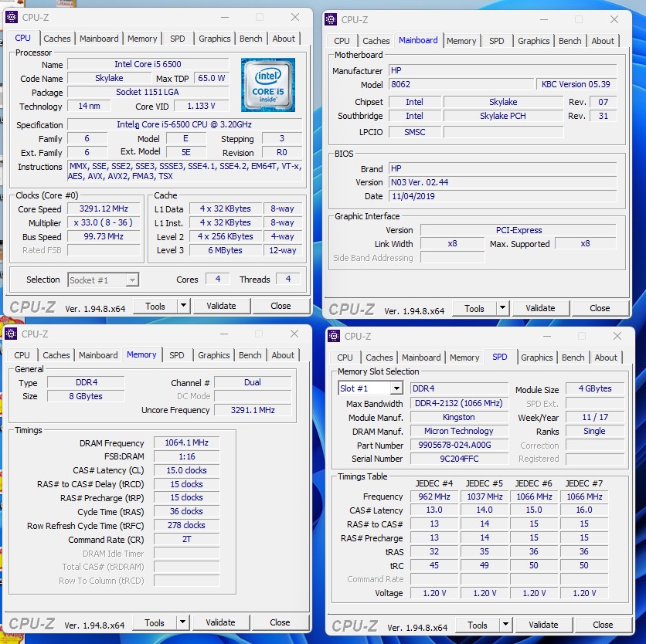Open Bench tab in the Mainboard window

pos(569,41)
